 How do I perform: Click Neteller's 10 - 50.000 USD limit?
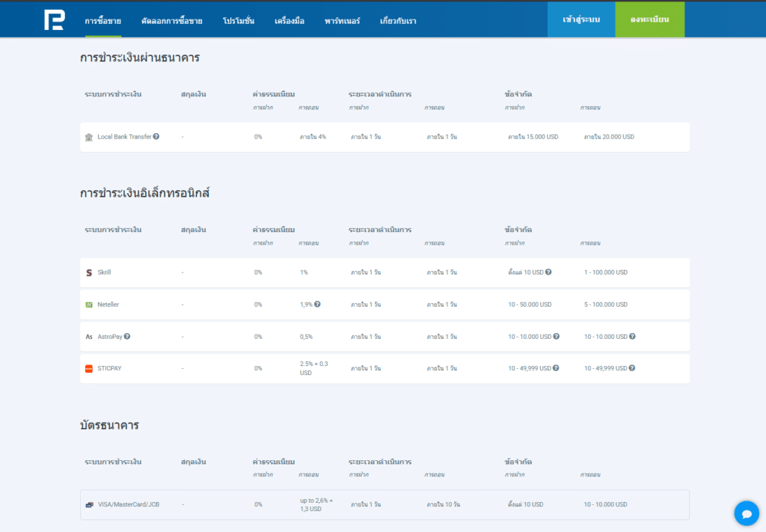(x=530, y=305)
